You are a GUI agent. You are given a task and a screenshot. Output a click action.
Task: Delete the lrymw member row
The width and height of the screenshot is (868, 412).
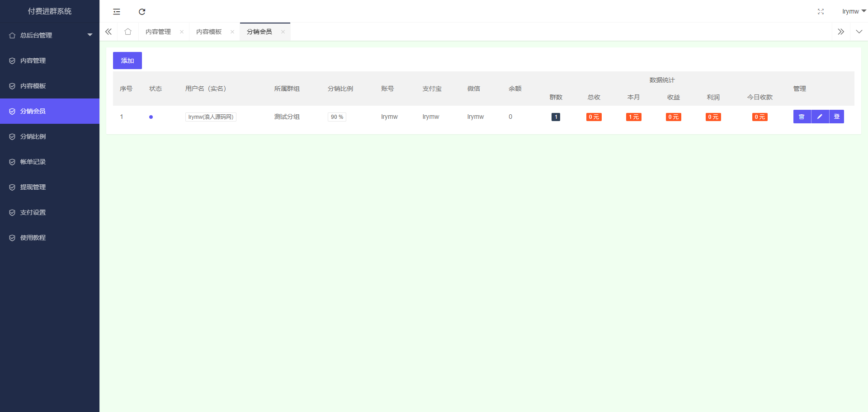coord(802,117)
